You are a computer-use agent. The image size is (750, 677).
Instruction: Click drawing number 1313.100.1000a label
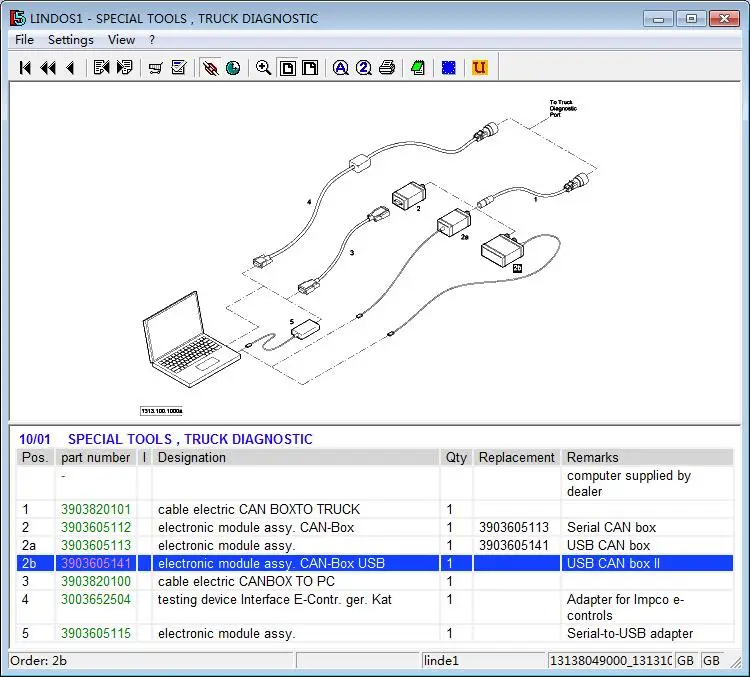click(x=161, y=411)
